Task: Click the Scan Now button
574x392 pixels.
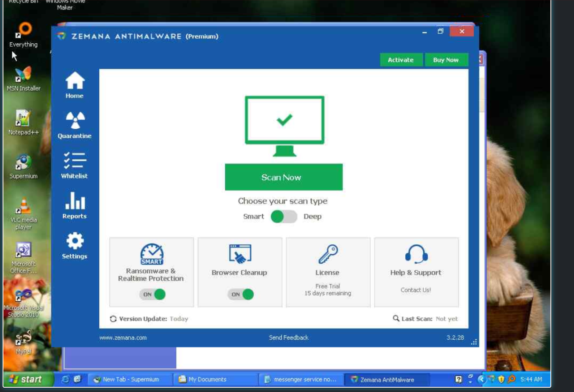Action: pos(284,177)
